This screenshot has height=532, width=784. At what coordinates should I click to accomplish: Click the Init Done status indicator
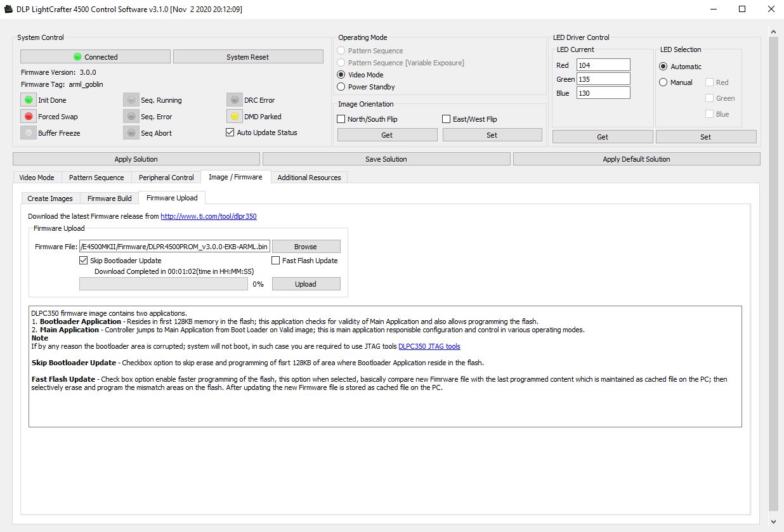28,100
